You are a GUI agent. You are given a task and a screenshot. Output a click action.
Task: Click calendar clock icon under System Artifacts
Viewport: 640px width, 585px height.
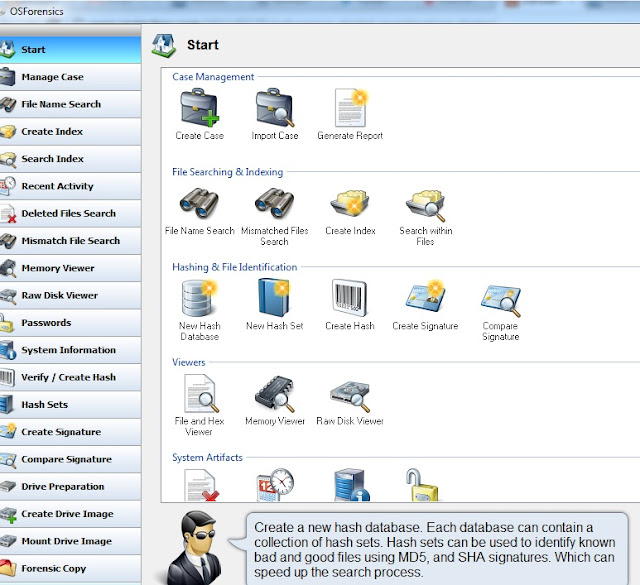(x=275, y=485)
